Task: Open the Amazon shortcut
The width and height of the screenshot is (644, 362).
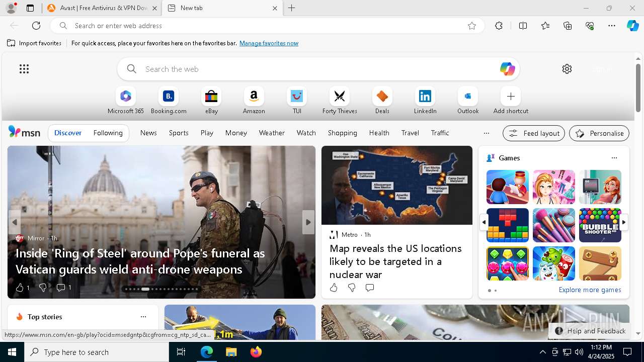Action: point(254,101)
